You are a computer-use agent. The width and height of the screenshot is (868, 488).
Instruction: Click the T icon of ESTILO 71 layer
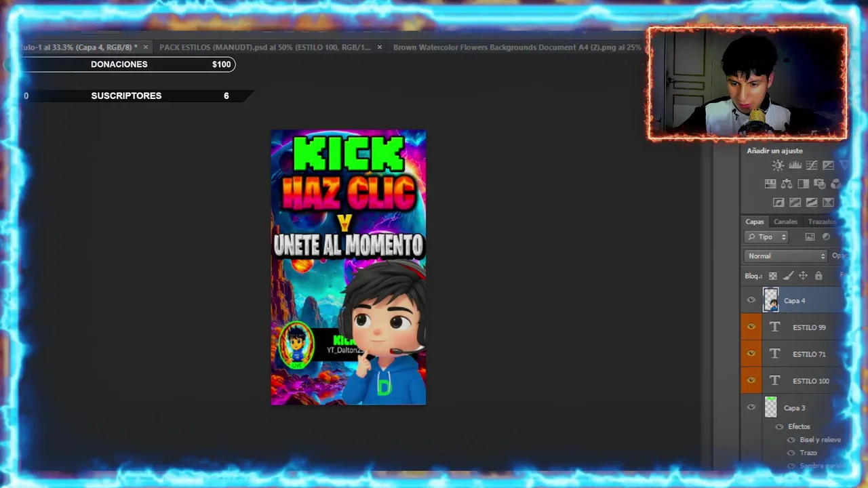[x=774, y=354]
